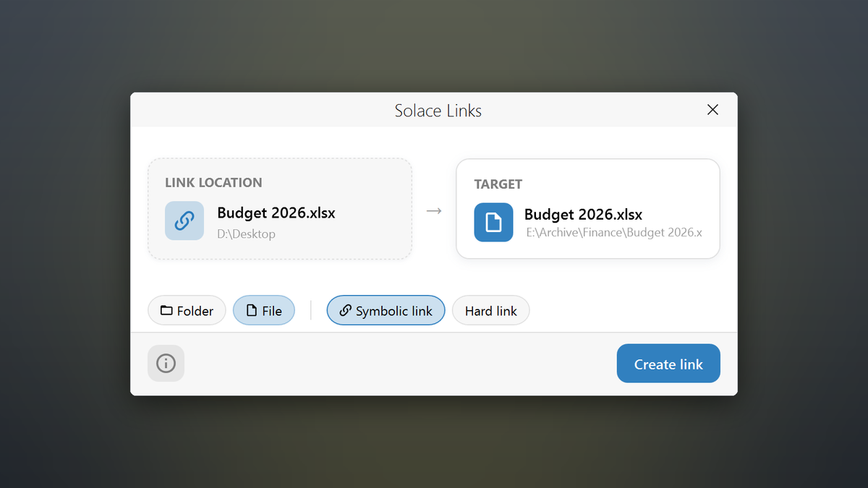This screenshot has width=868, height=488.
Task: Click the Target card
Action: click(588, 208)
